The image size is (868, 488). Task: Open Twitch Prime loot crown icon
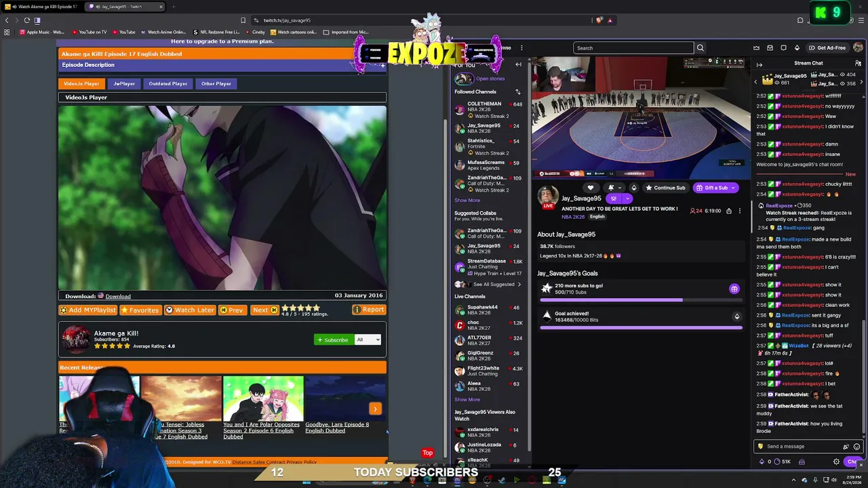coord(756,48)
